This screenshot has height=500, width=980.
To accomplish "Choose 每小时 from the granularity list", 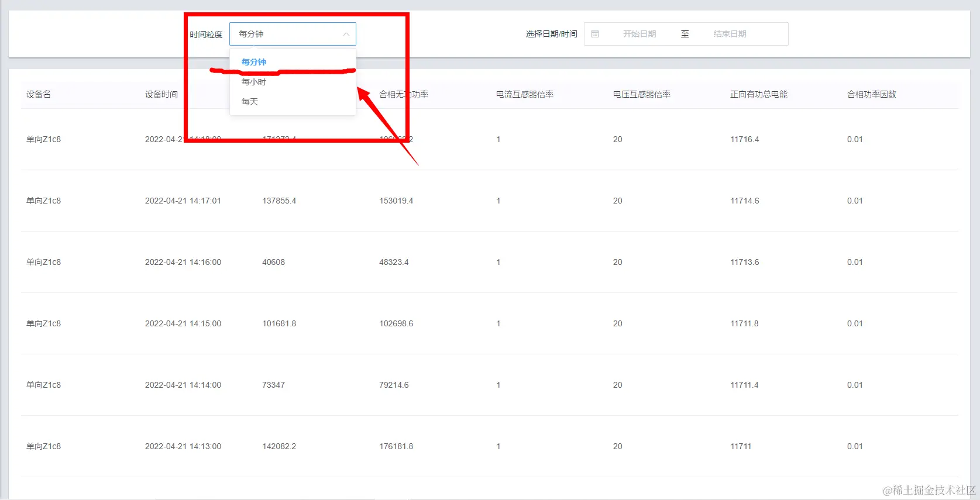I will tap(293, 82).
